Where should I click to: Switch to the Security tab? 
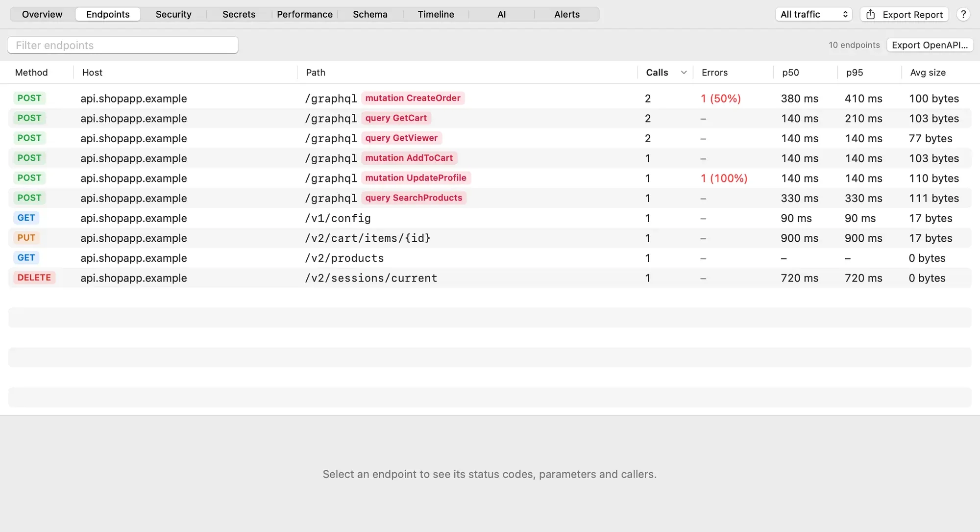point(173,14)
